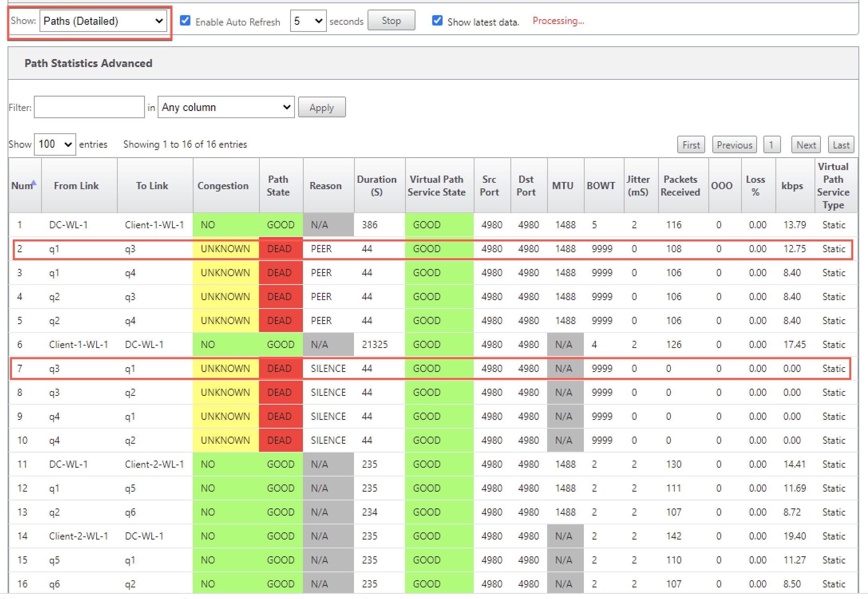Image resolution: width=868 pixels, height=599 pixels.
Task: Sort by Path State column header
Action: click(281, 186)
